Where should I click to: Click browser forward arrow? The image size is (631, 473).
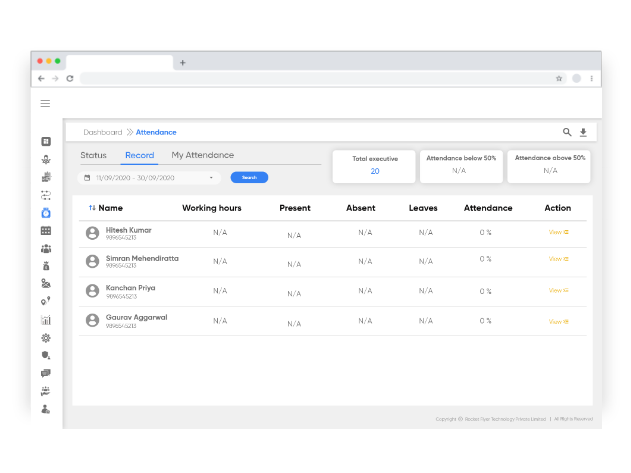(55, 78)
